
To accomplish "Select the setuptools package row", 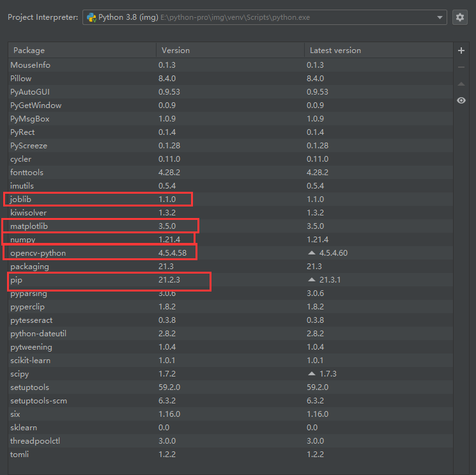I will [231, 387].
